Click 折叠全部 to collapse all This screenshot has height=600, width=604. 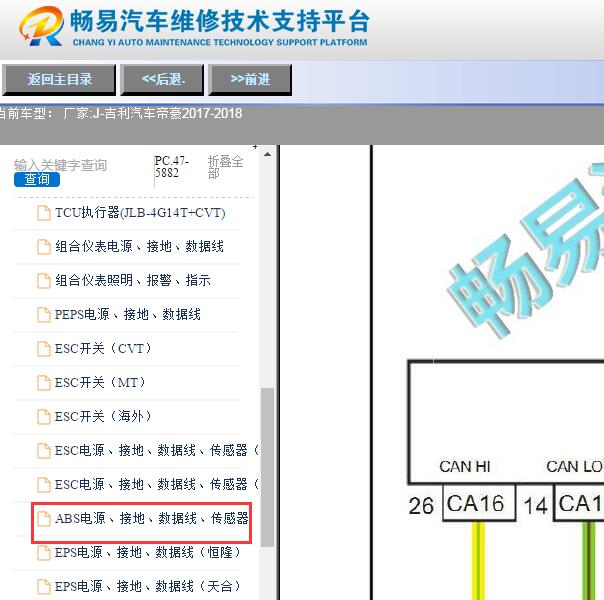pos(225,167)
